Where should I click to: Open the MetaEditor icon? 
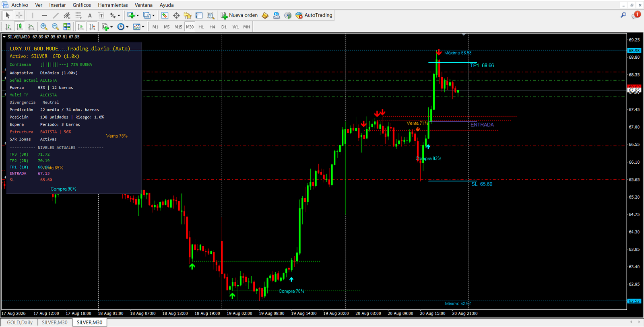[265, 15]
